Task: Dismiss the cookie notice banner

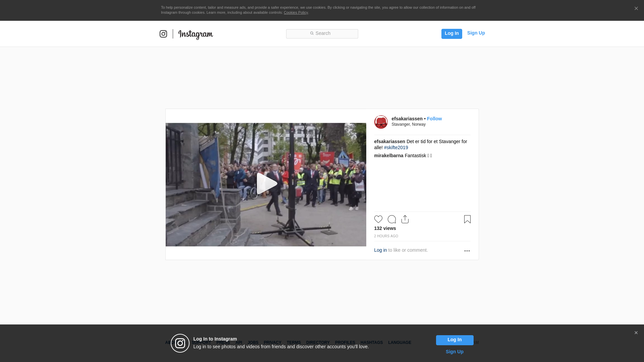Action: pos(636,9)
